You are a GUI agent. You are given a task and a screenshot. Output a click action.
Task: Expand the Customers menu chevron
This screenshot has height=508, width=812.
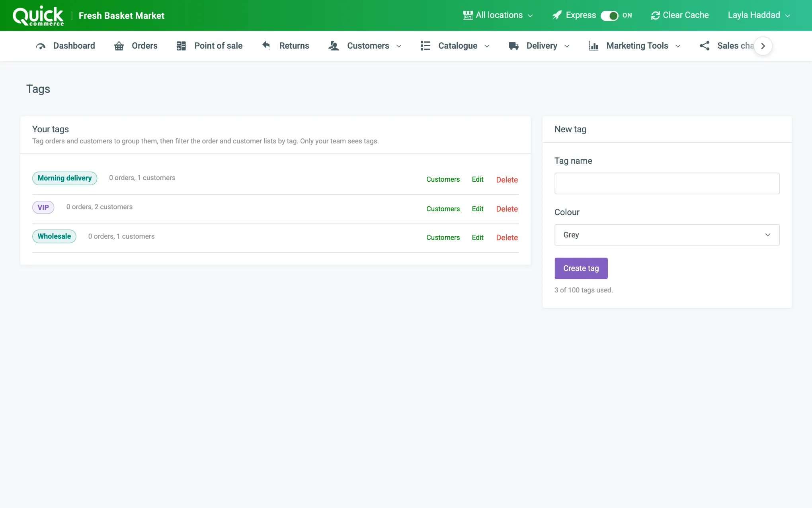[399, 46]
